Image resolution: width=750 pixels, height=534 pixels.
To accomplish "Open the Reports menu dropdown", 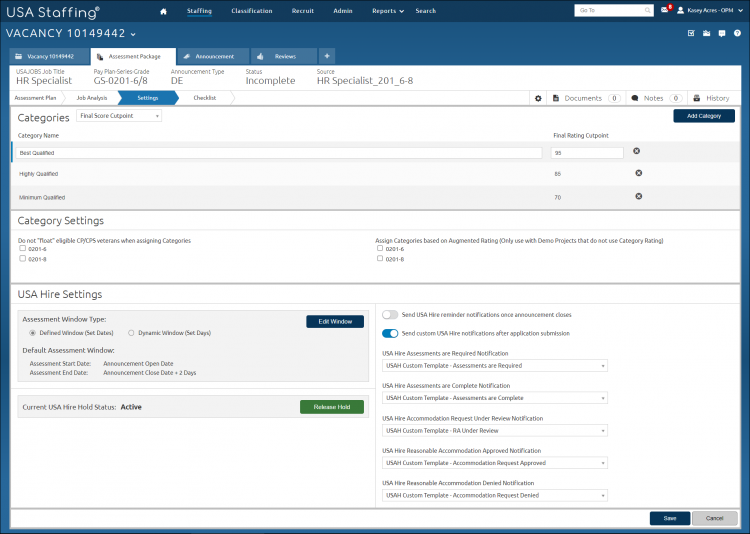I will pyautogui.click(x=387, y=11).
